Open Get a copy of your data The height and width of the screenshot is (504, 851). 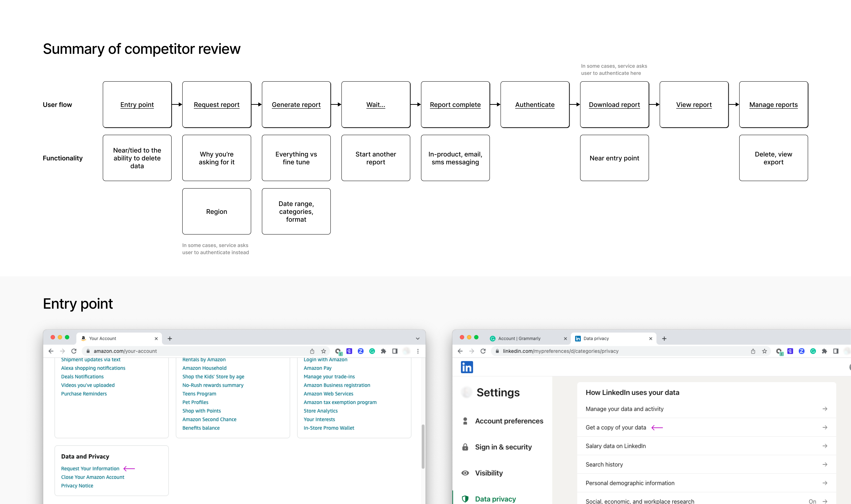616,427
